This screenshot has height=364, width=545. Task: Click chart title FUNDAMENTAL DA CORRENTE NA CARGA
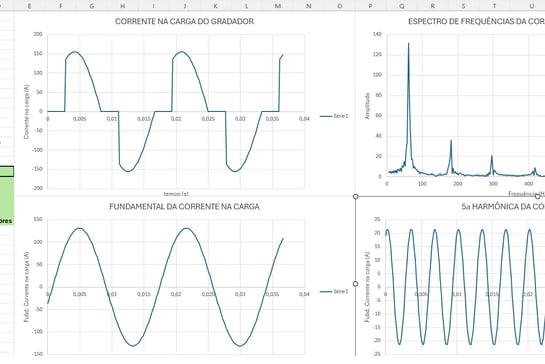(184, 207)
